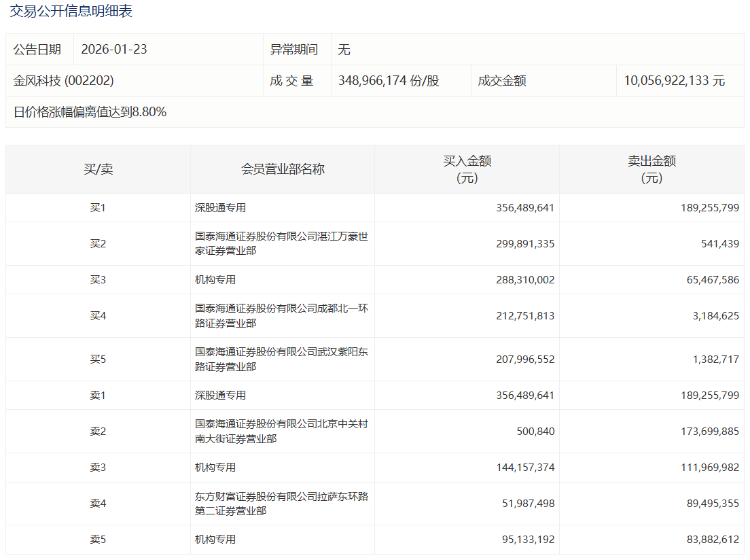Image resolution: width=750 pixels, height=560 pixels.
Task: Click the announcement date 2026-01-23
Action: [114, 50]
